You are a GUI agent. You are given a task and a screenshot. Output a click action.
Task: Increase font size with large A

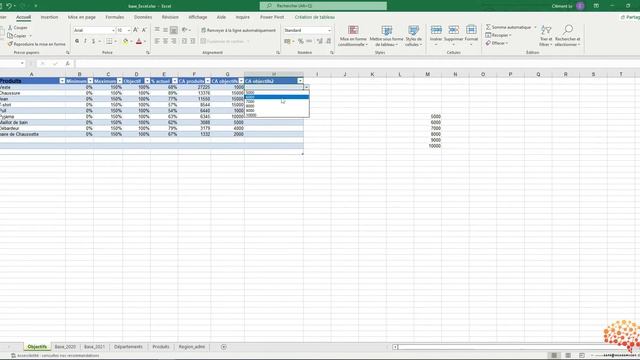136,30
